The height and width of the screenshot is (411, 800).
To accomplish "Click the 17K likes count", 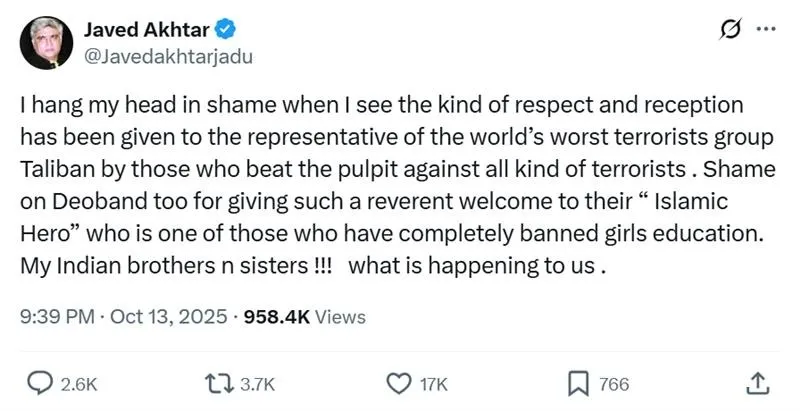I will 434,384.
